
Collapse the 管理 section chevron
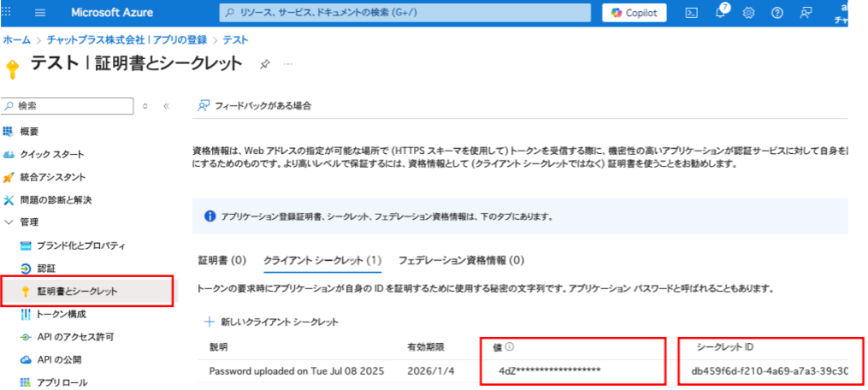9,222
